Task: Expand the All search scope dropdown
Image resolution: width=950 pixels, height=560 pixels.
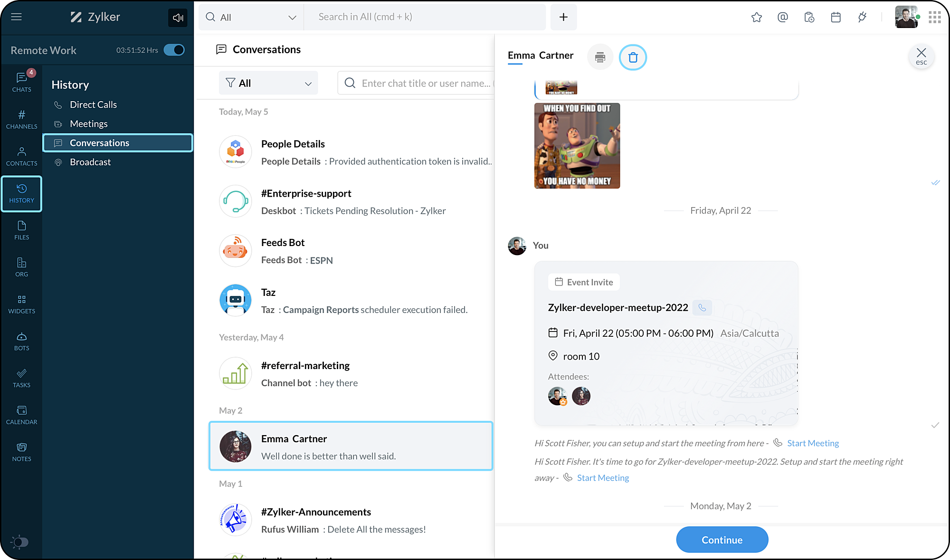Action: 251,18
